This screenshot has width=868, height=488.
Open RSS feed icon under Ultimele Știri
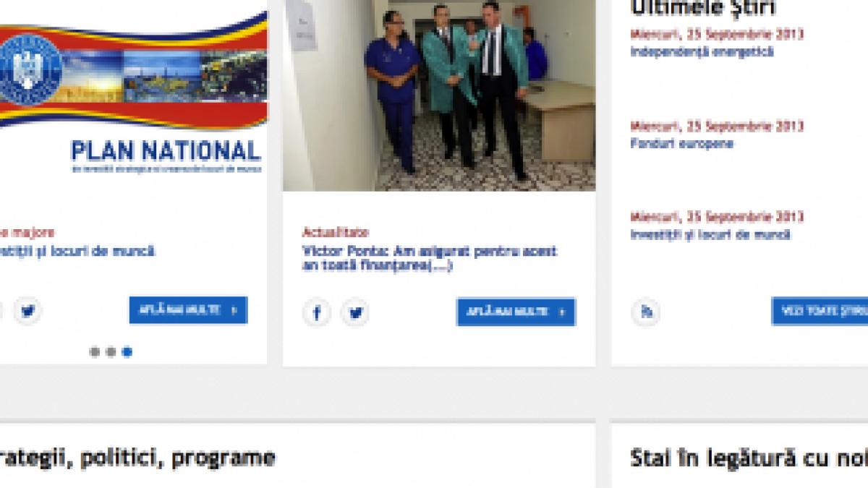click(x=645, y=312)
